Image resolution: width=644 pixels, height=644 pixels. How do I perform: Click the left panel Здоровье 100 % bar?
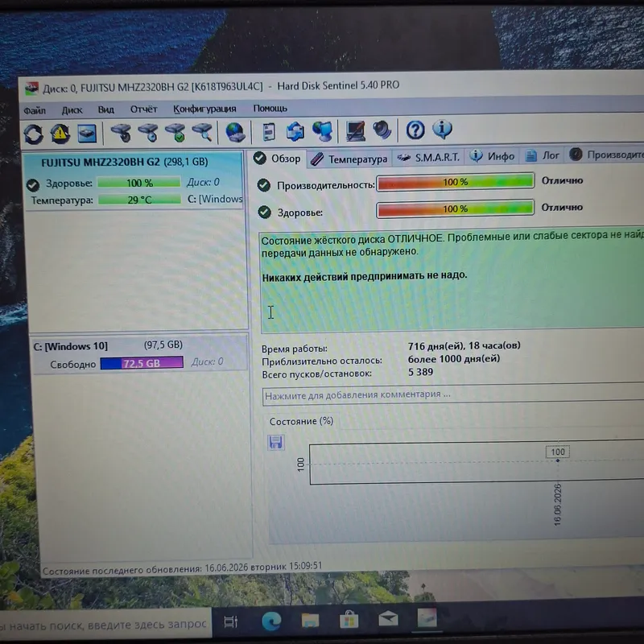[139, 183]
